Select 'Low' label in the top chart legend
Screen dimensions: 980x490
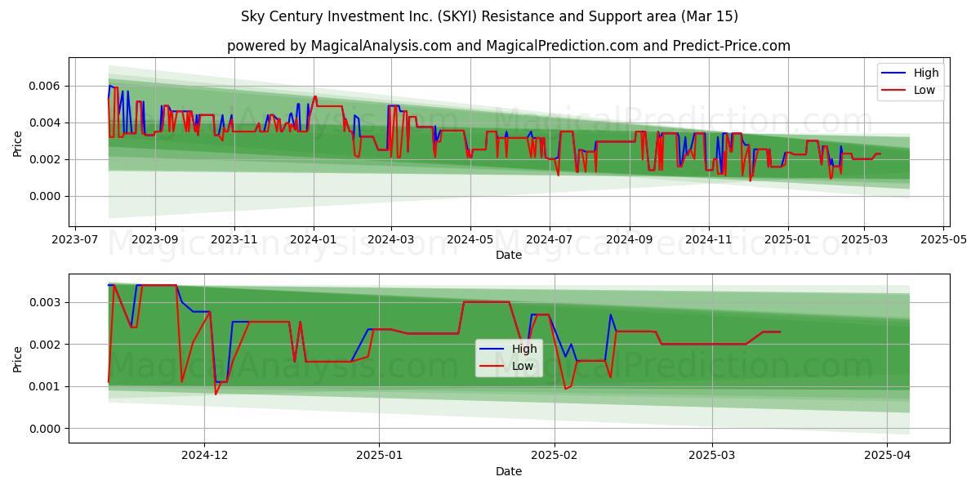click(924, 90)
